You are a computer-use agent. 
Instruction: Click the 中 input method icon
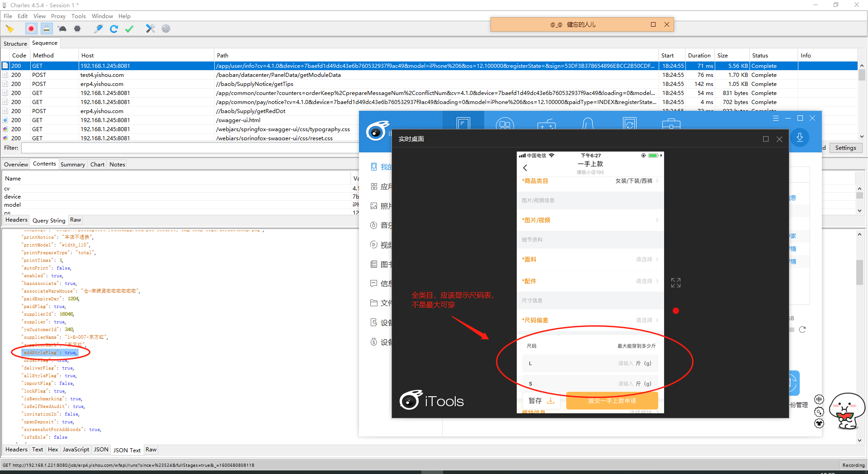point(819,399)
